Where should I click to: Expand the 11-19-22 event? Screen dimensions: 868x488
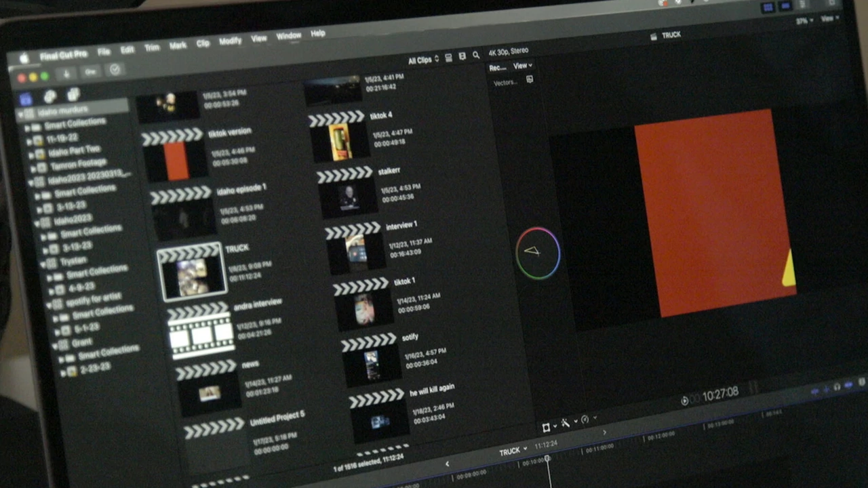(x=29, y=140)
